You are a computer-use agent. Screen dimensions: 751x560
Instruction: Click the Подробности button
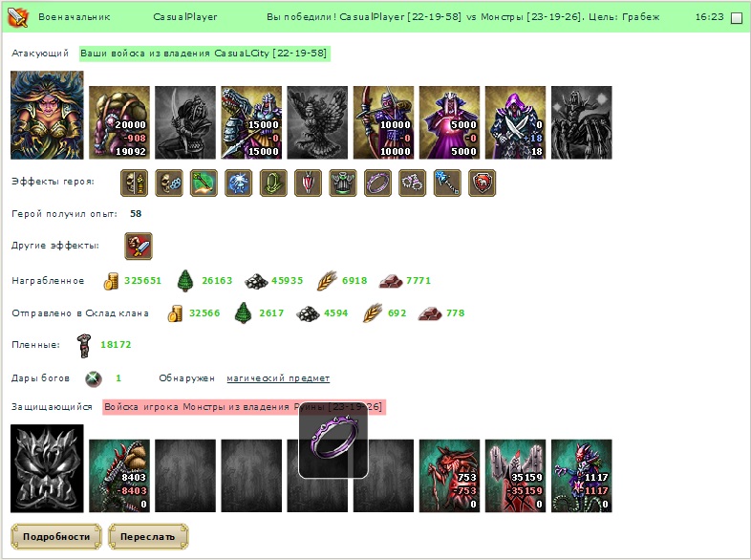coord(56,536)
